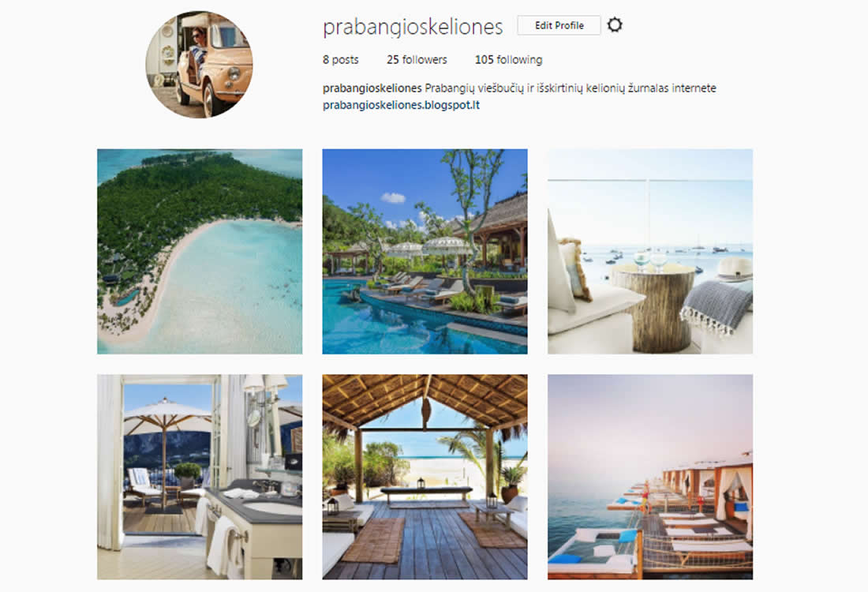View the 25 followers list
This screenshot has width=868, height=592.
coord(417,59)
